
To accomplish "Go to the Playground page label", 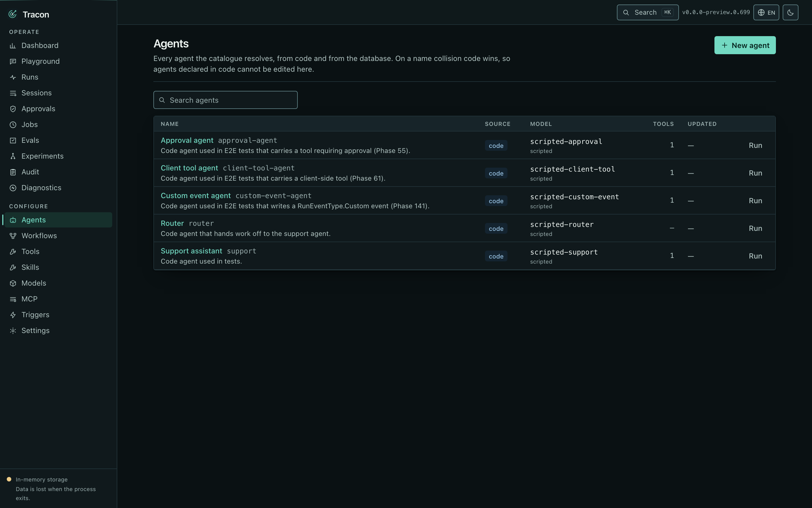I will point(41,61).
